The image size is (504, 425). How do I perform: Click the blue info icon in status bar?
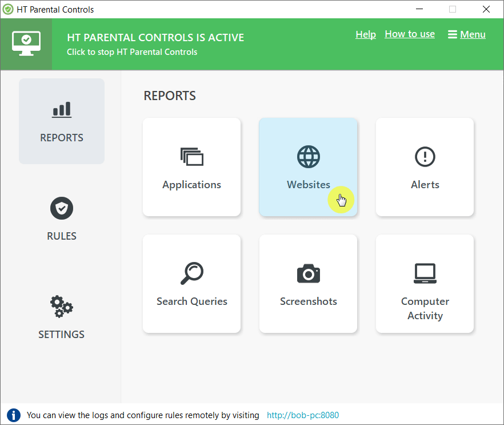[14, 415]
